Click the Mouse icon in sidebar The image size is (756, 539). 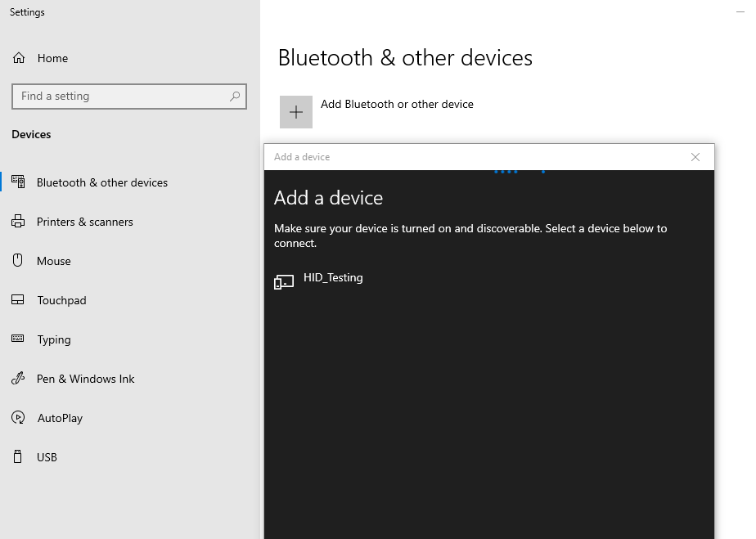coord(18,260)
